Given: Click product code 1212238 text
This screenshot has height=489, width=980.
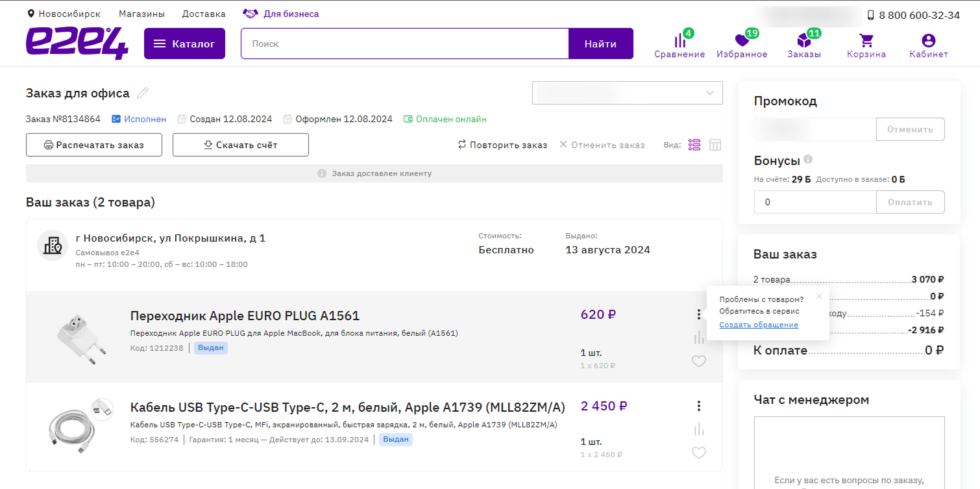Looking at the screenshot, I should (157, 348).
